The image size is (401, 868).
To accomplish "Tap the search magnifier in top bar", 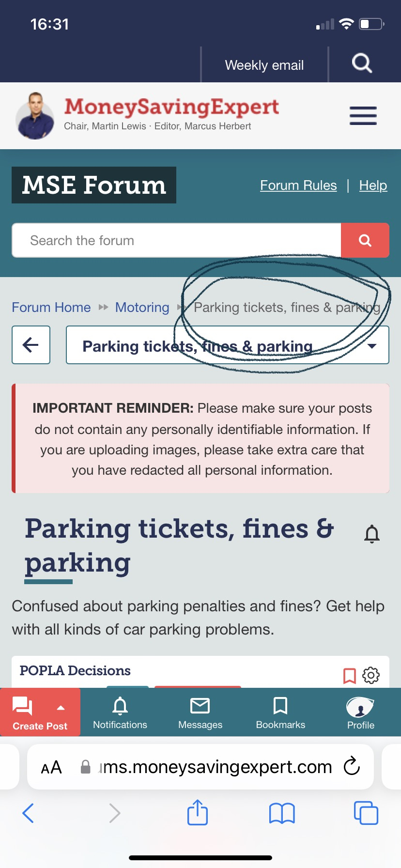I will (362, 63).
